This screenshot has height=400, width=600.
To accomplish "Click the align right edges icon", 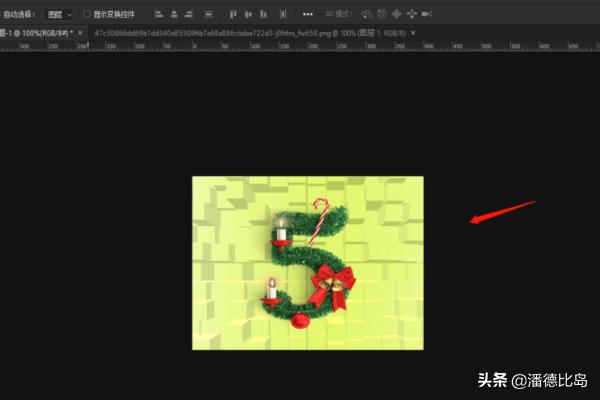I will (189, 14).
